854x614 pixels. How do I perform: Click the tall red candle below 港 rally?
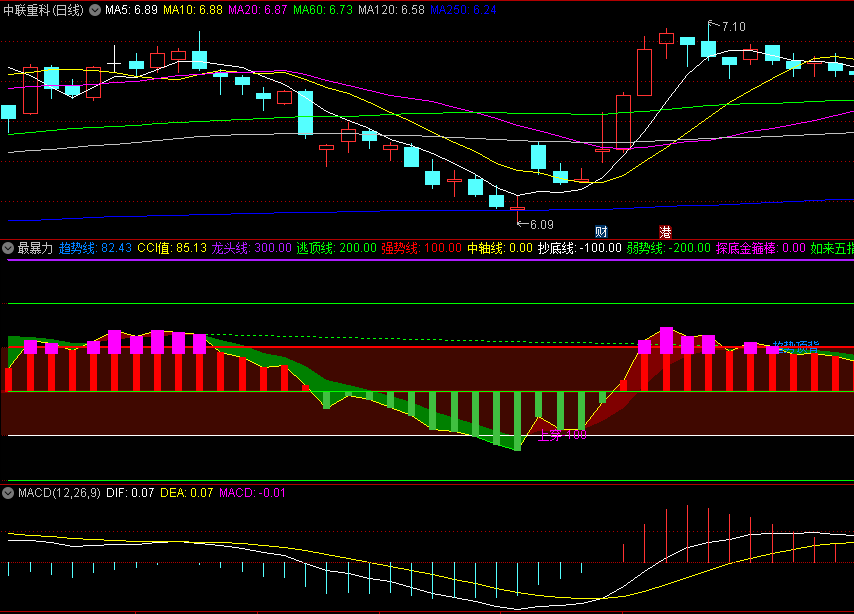coord(644,72)
